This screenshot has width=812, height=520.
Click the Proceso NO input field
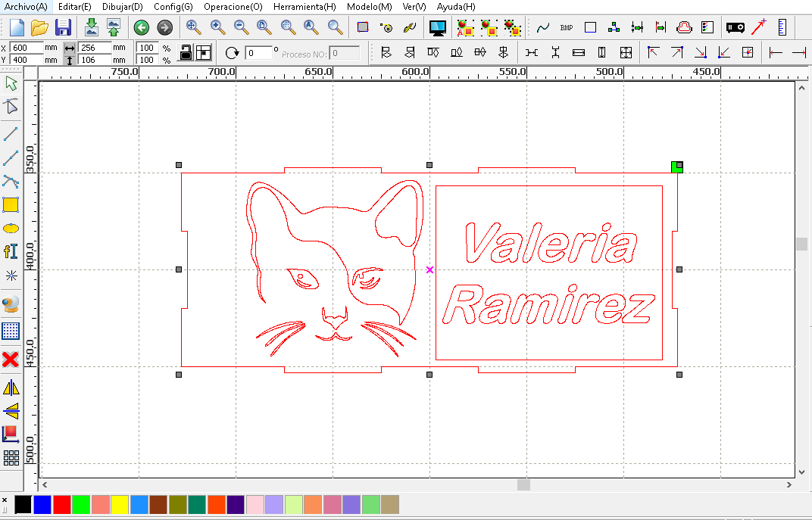(x=345, y=53)
